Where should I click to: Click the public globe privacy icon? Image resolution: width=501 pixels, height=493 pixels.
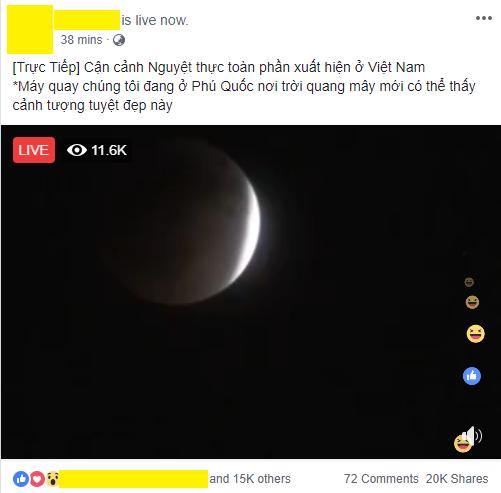click(x=119, y=40)
